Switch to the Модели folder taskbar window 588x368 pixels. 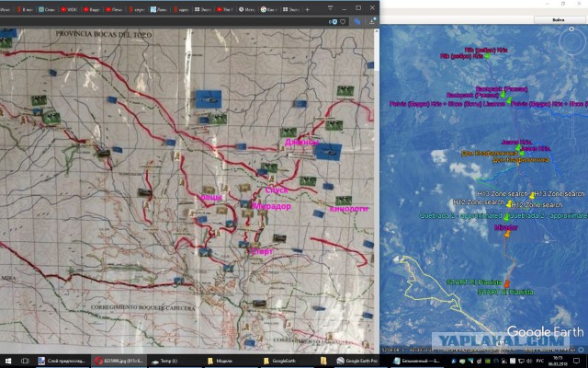[x=226, y=361]
